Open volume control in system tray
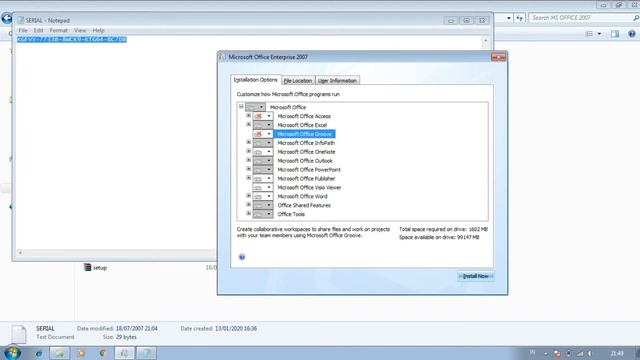This screenshot has height=360, width=640. (x=590, y=353)
